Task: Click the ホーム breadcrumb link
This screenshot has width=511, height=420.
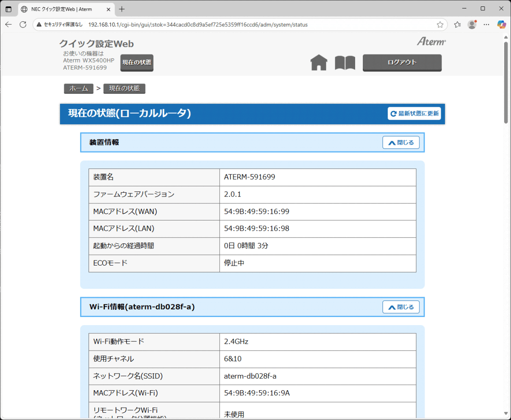Action: click(x=78, y=89)
